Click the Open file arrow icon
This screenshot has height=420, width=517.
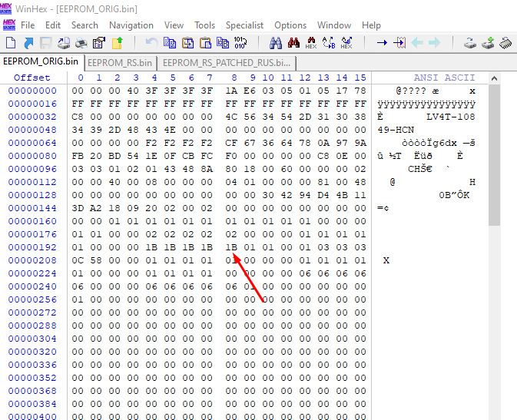(x=28, y=43)
